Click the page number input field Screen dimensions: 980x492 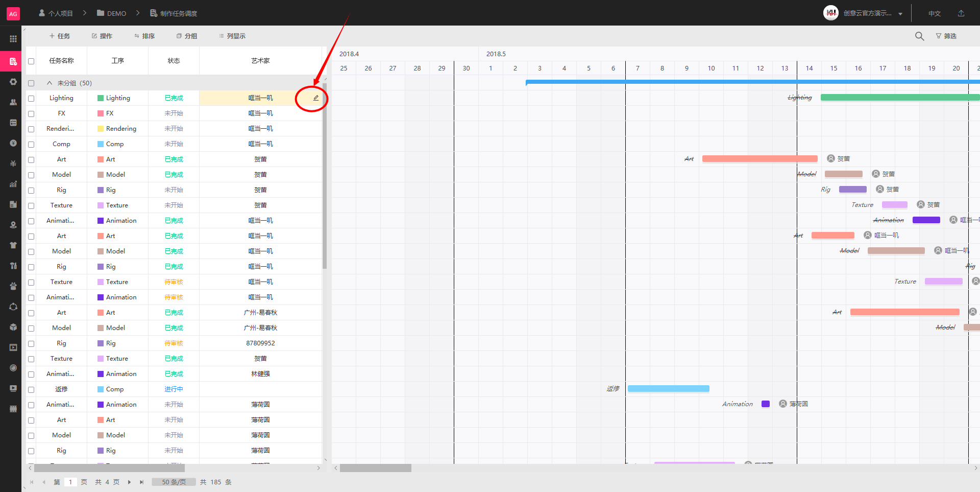pyautogui.click(x=70, y=482)
